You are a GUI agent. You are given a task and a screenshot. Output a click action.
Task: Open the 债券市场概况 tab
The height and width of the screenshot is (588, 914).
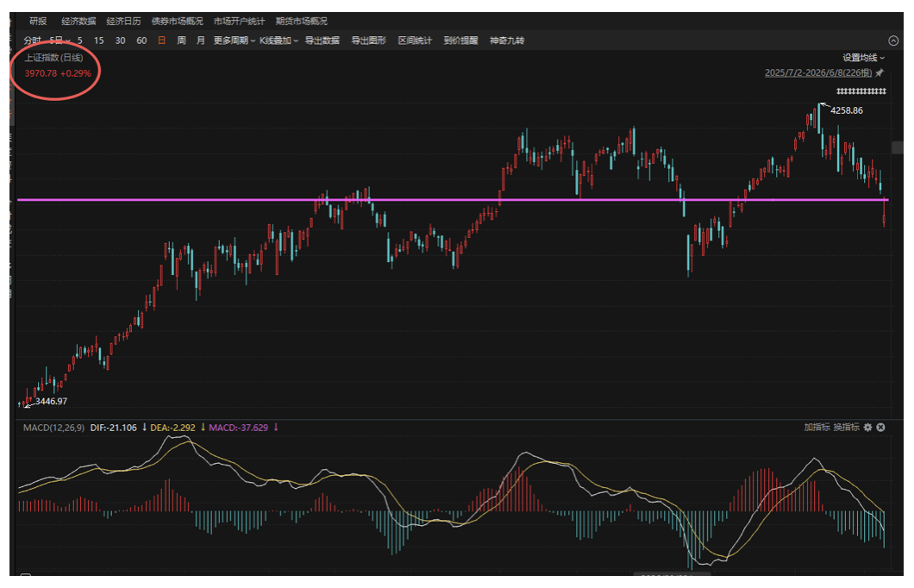coord(178,21)
